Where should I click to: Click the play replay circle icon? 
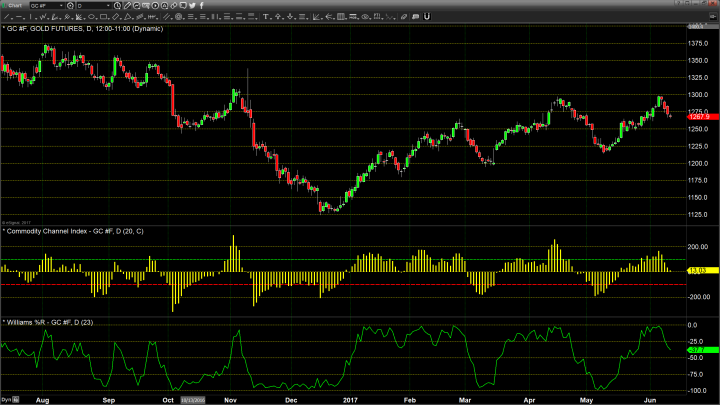(155, 6)
